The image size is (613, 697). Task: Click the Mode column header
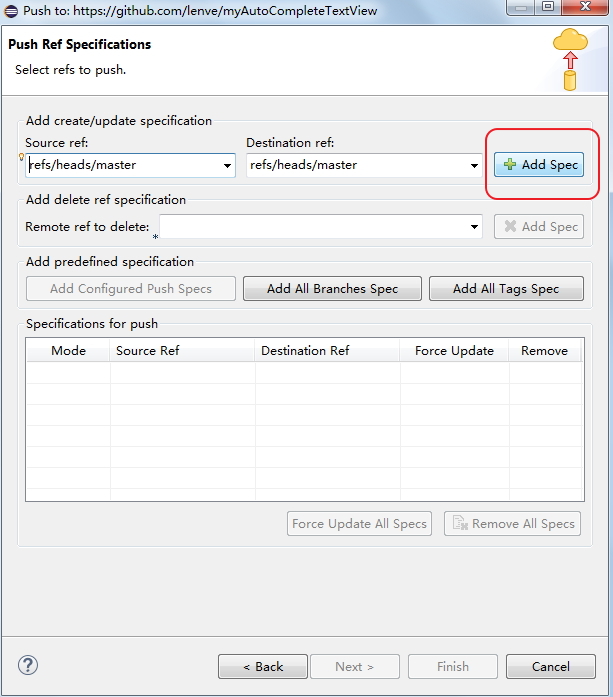point(68,351)
